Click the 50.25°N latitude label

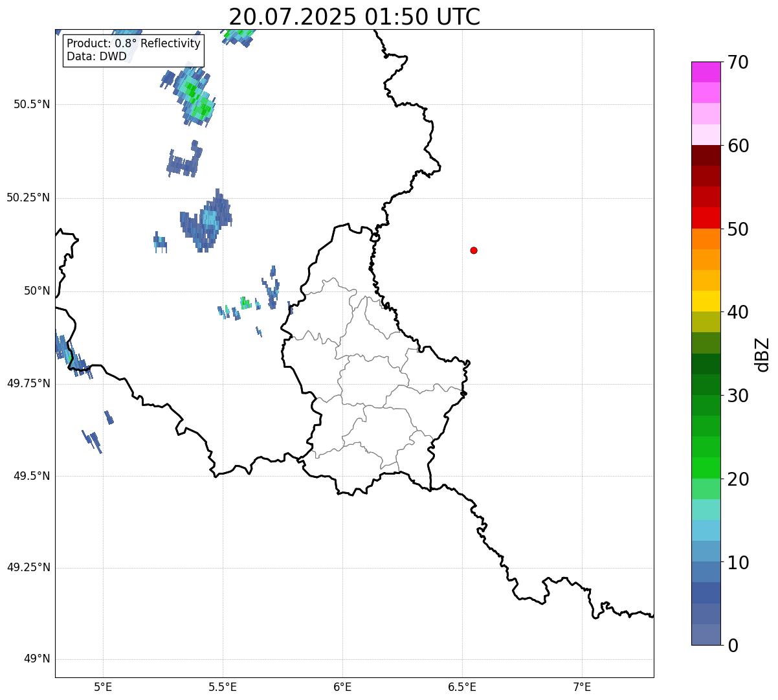point(28,198)
